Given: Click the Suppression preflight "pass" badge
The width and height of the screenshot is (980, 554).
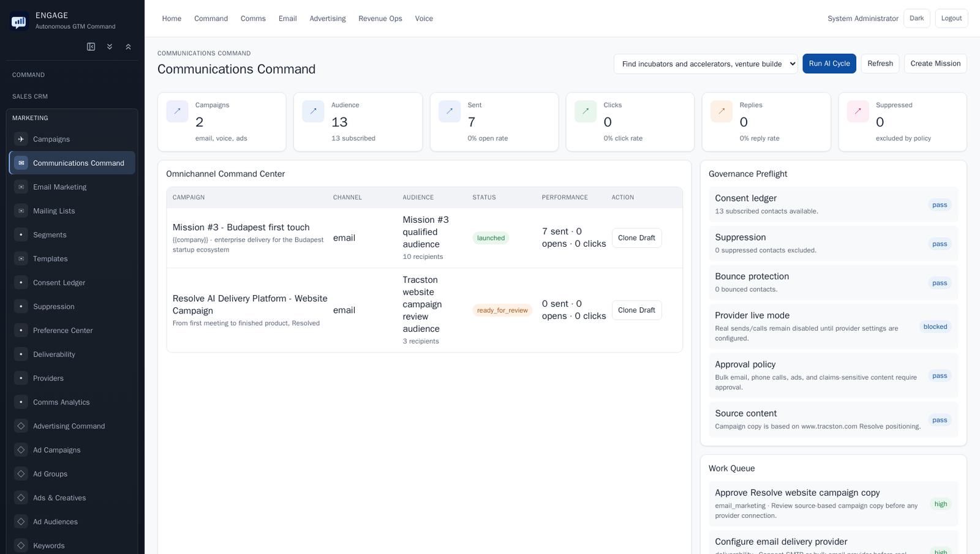Looking at the screenshot, I should (940, 244).
